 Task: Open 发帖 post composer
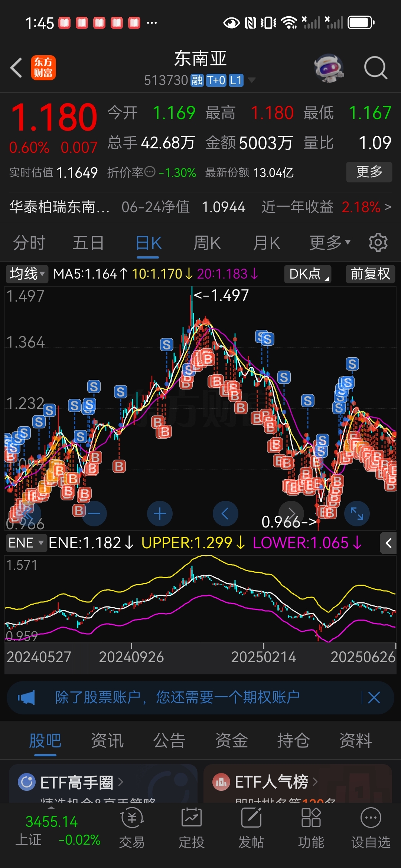coord(251,829)
